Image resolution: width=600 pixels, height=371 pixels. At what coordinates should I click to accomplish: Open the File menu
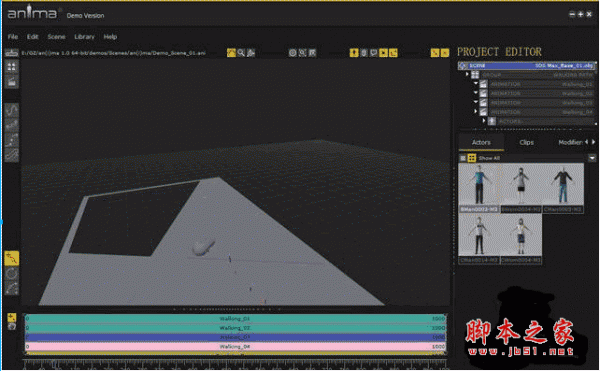pyautogui.click(x=13, y=37)
